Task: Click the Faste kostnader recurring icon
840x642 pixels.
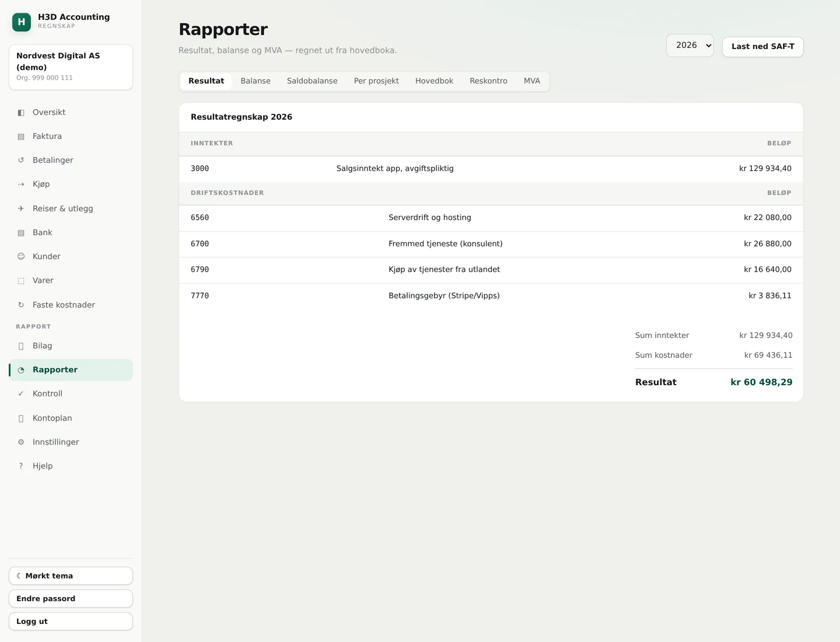Action: pyautogui.click(x=21, y=305)
